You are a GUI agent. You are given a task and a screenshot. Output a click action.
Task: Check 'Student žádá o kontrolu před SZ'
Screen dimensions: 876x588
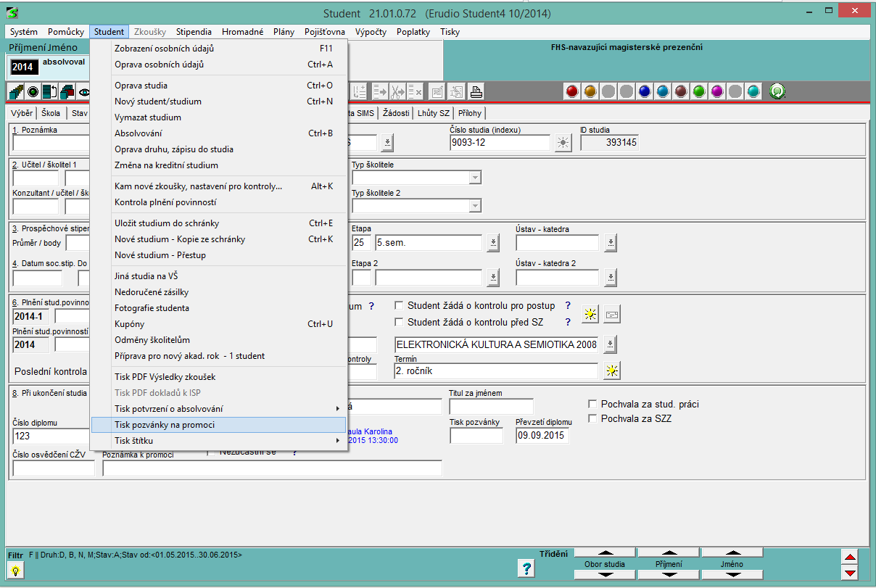tap(399, 322)
